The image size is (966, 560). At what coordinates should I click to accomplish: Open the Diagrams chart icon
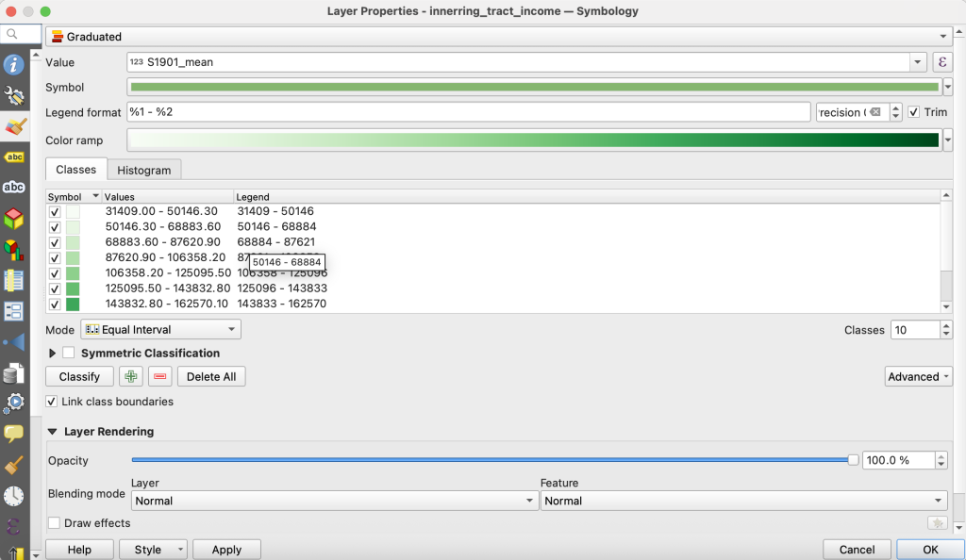[14, 250]
